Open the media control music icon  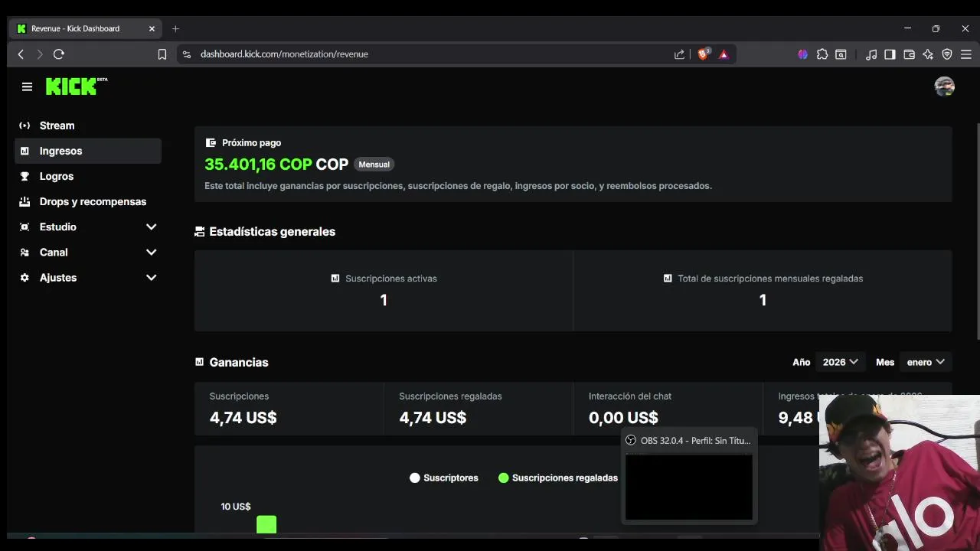pos(871,54)
